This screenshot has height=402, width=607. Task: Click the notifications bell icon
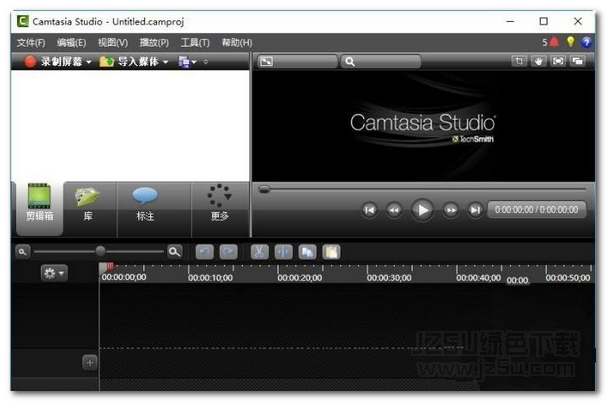[554, 42]
